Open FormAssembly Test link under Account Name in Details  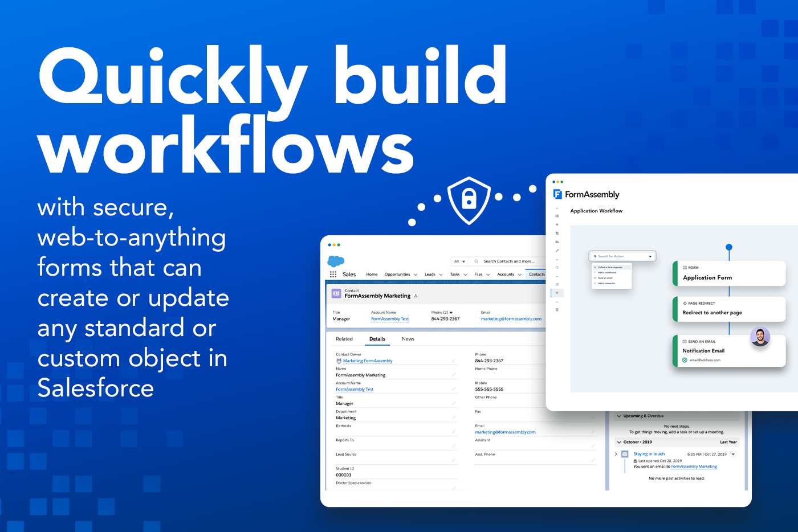(x=355, y=390)
